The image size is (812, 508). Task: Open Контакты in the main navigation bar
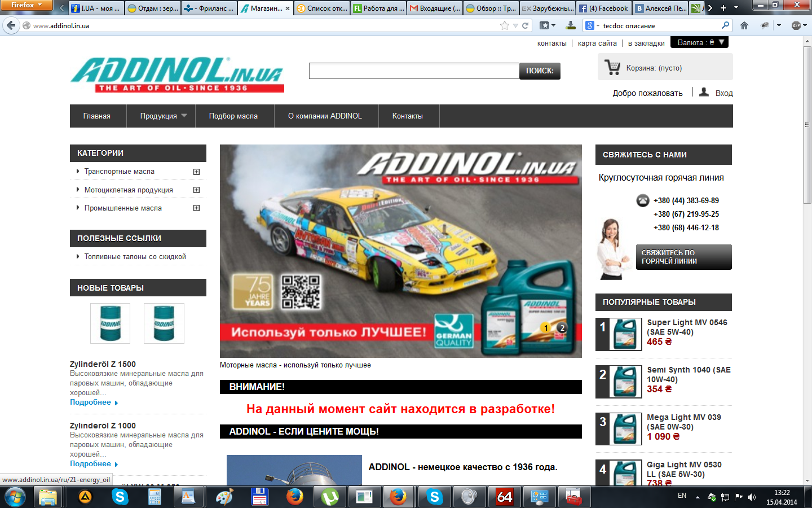pos(408,116)
